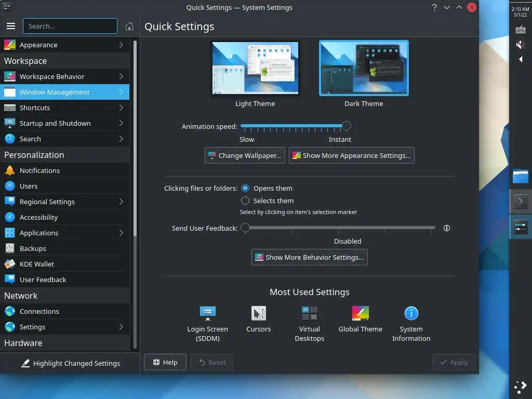Open the Notifications page

point(64,170)
